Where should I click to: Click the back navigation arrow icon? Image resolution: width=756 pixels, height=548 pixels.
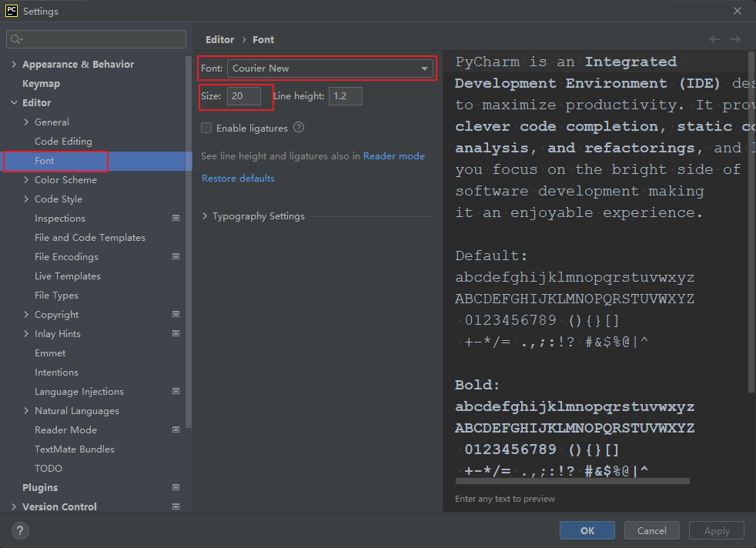[714, 39]
